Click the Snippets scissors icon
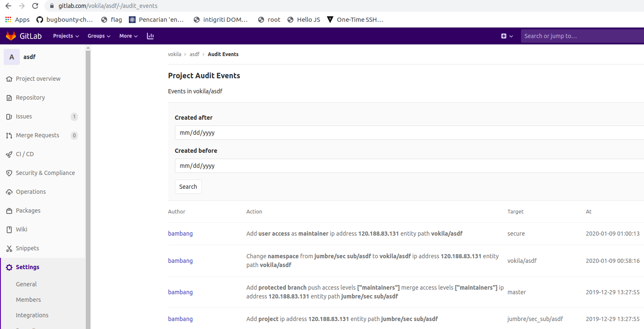The image size is (644, 329). (x=9, y=249)
